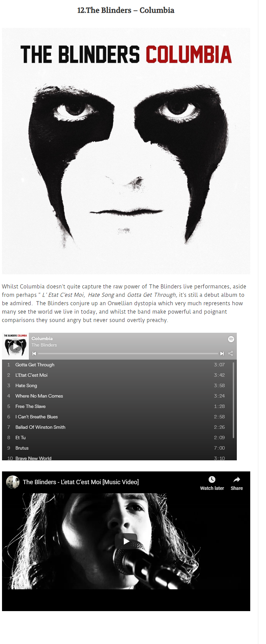Click the YouTube Share arrow icon
The image size is (266, 644).
237,479
